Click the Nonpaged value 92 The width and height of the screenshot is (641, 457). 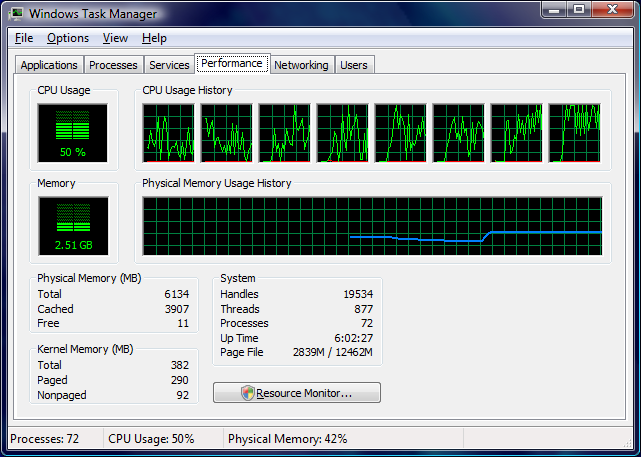[x=183, y=395]
